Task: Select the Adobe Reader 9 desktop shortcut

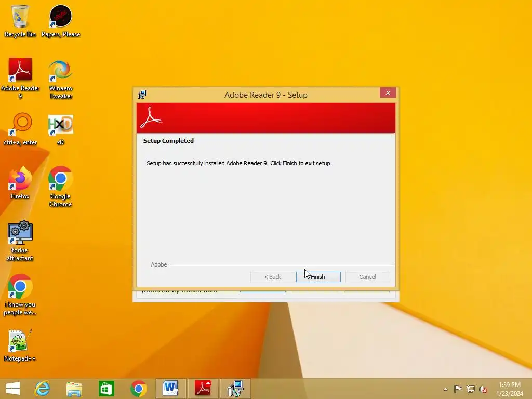Action: pyautogui.click(x=20, y=79)
